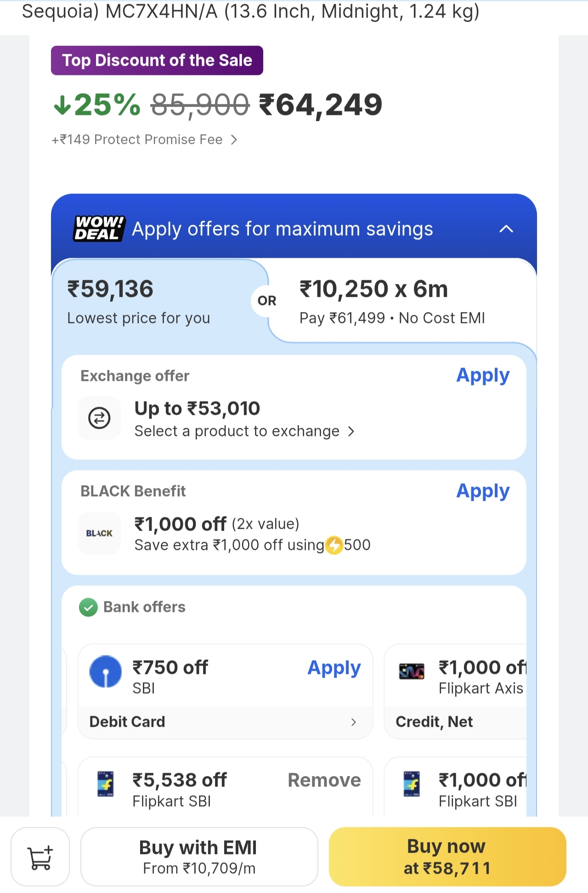Screen dimensions: 588x893
Task: Click the WOW! DEAL badge
Action: point(99,228)
